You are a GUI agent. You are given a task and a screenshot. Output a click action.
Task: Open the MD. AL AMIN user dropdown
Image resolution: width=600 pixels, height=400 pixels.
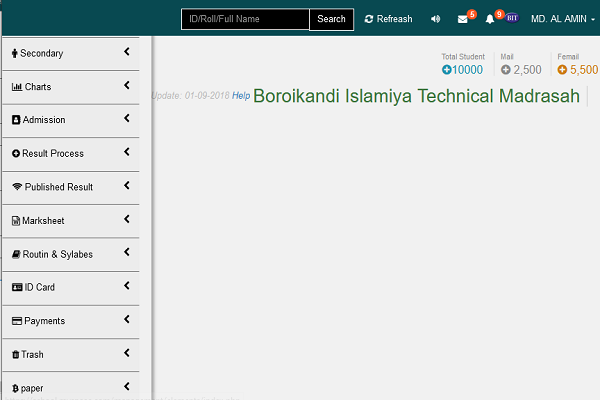tap(562, 19)
